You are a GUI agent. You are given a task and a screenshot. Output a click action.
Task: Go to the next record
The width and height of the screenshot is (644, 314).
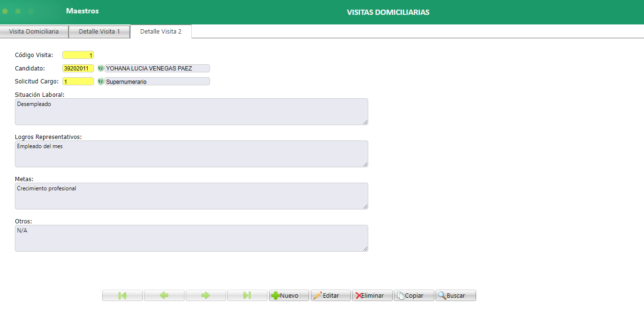[206, 295]
